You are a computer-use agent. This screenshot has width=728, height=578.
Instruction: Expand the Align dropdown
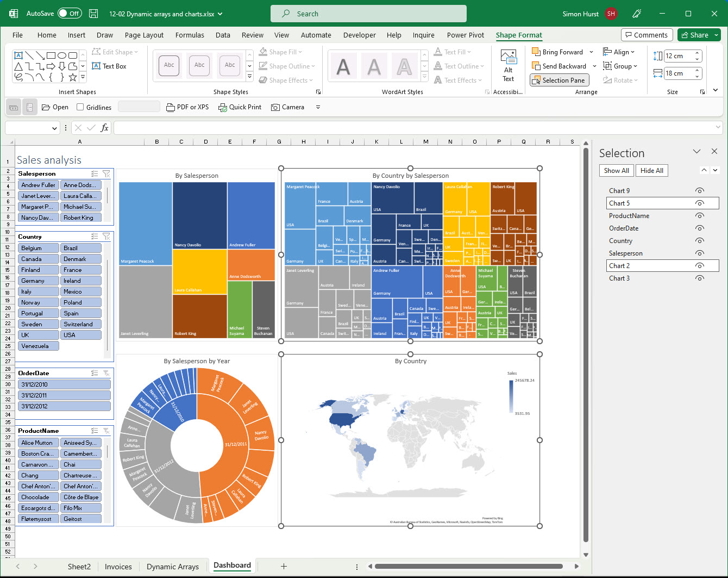coord(619,52)
